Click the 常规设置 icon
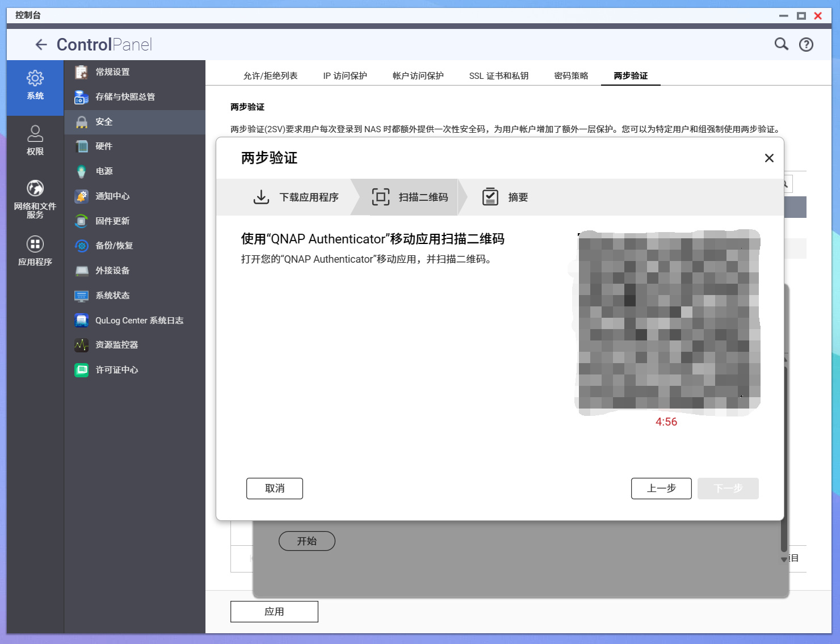The height and width of the screenshot is (644, 840). [x=82, y=72]
